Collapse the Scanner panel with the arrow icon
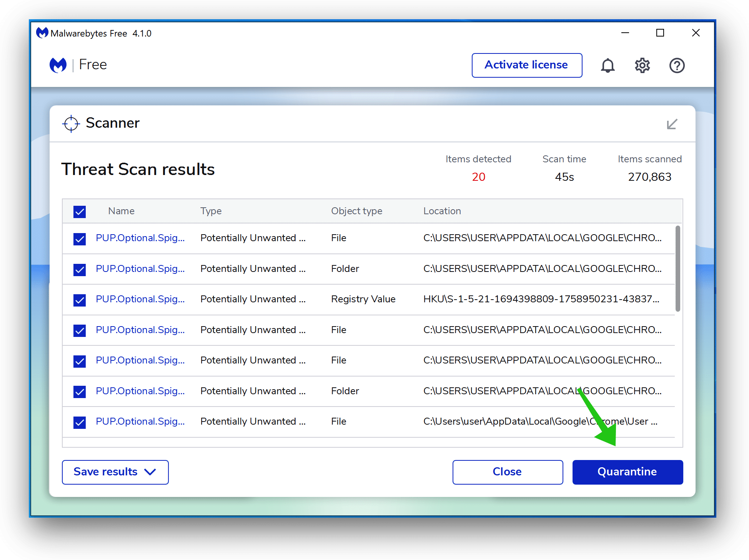This screenshot has width=749, height=560. [672, 124]
